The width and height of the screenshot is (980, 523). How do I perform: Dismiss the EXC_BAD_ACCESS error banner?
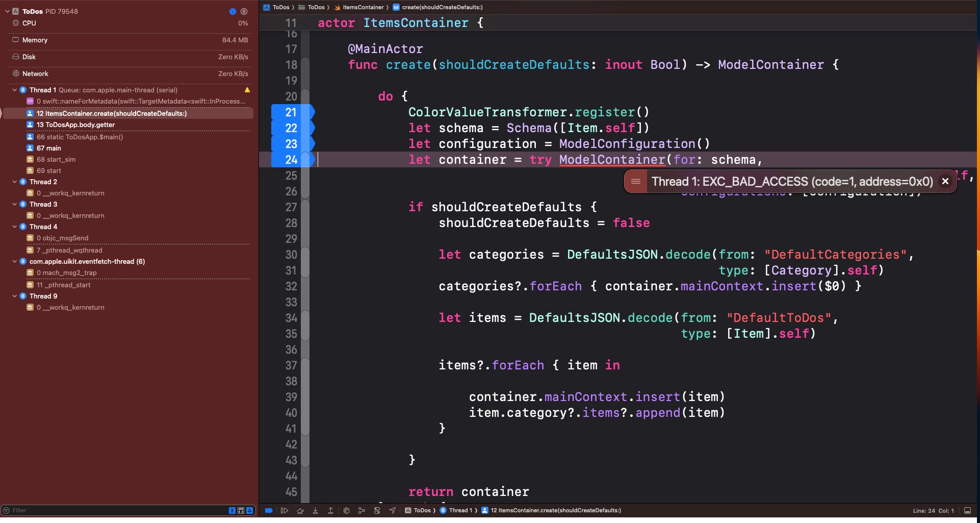(945, 182)
